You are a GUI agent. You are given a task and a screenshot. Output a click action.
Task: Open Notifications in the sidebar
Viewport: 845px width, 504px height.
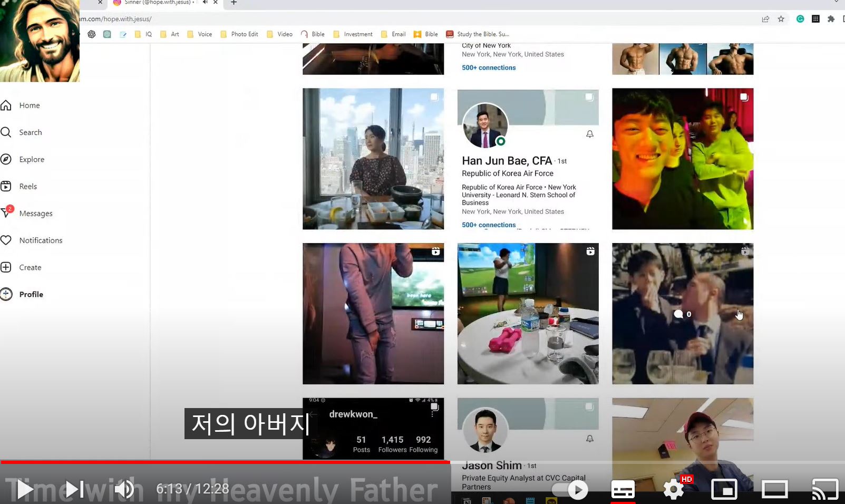[x=41, y=240]
